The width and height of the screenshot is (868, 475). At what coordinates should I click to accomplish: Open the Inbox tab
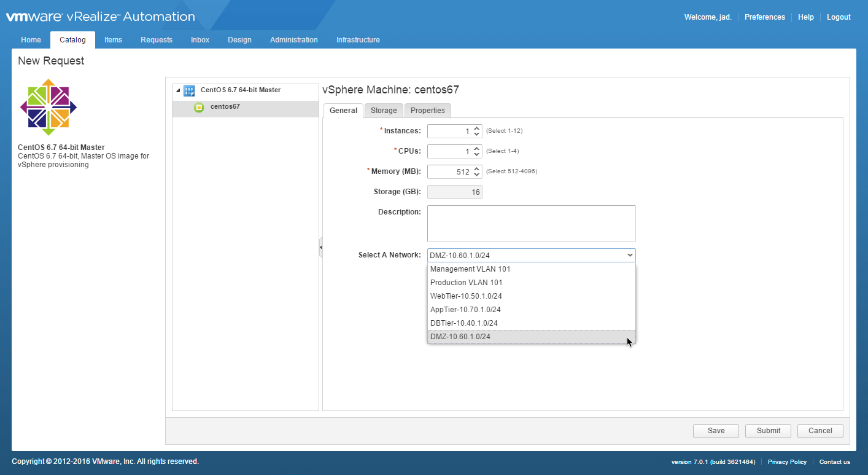tap(200, 40)
